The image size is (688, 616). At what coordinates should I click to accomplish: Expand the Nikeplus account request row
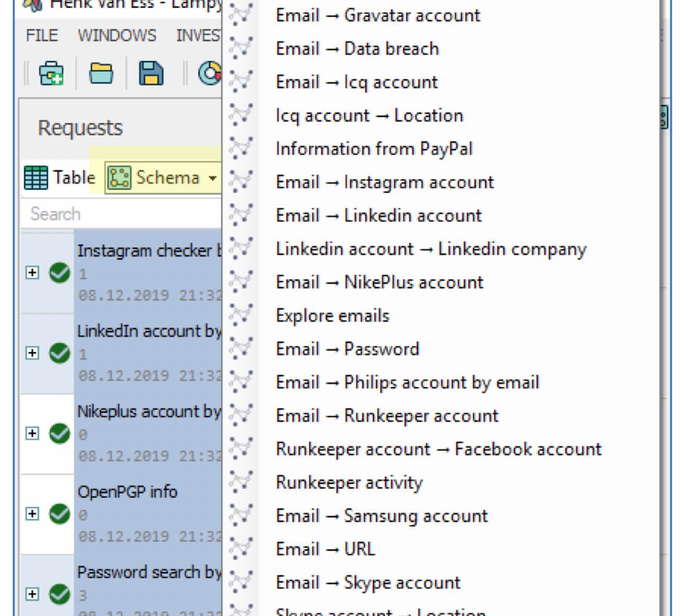click(32, 434)
